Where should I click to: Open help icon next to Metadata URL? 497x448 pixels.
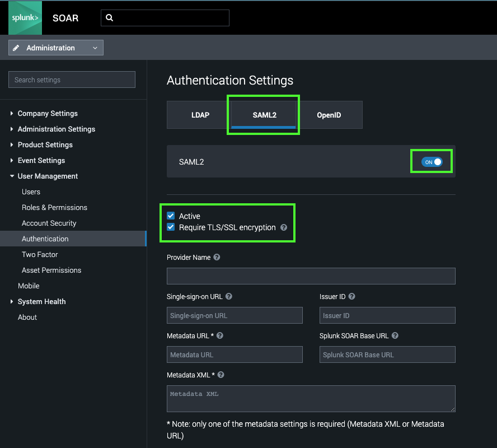click(x=219, y=335)
